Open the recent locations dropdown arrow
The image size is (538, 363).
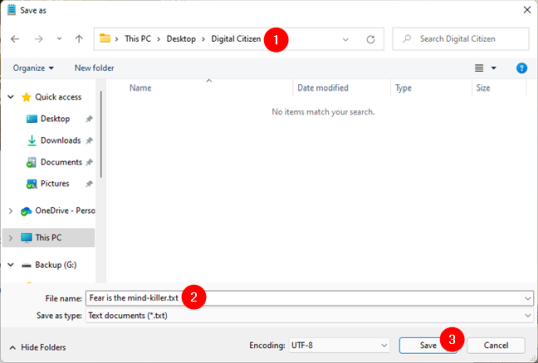point(59,39)
